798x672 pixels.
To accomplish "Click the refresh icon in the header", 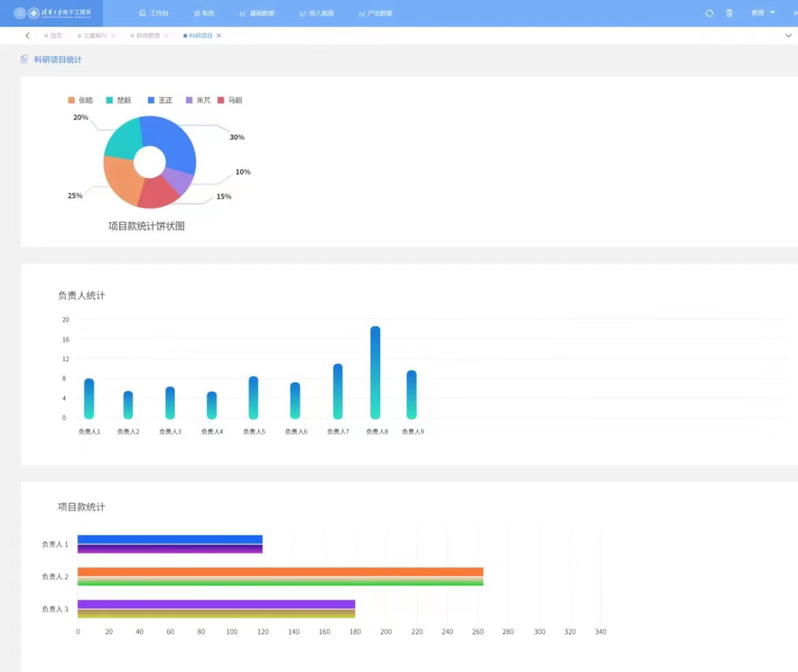I will tap(709, 13).
